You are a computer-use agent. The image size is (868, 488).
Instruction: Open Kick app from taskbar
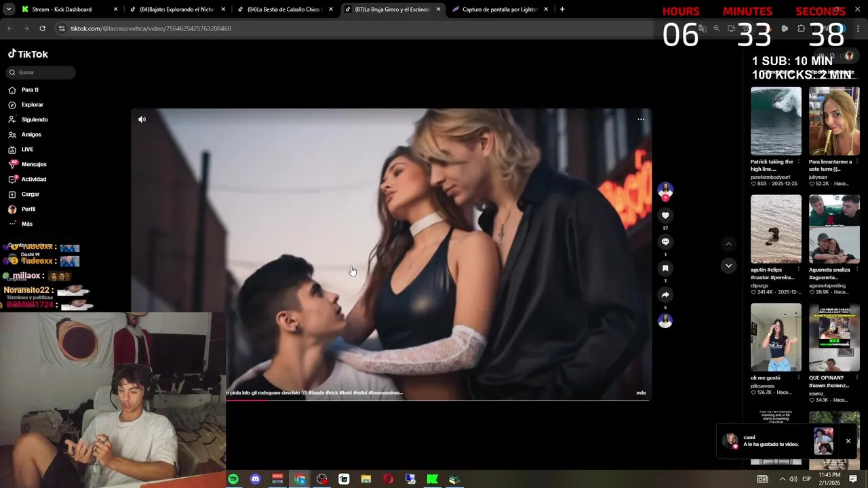click(x=432, y=479)
